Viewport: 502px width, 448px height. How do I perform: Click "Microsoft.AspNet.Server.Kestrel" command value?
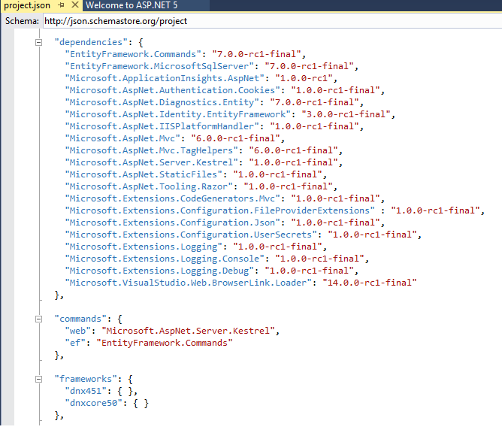click(188, 331)
